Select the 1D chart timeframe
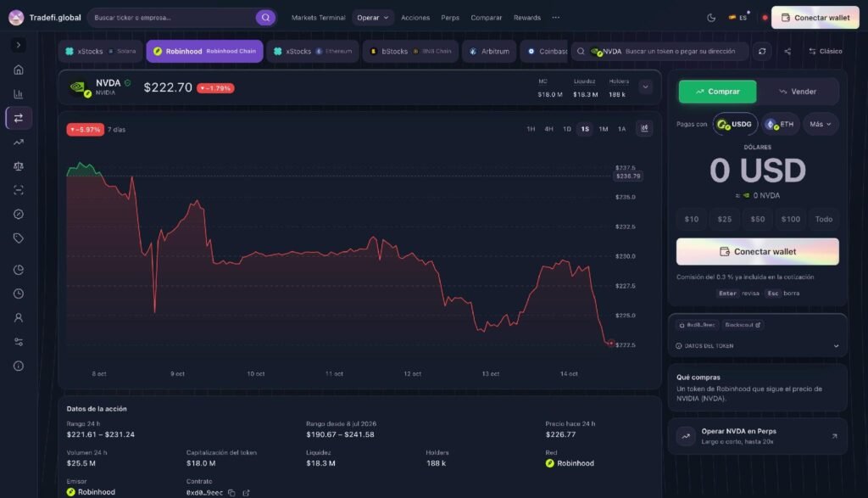Screen dimensions: 868x498 click(x=567, y=129)
